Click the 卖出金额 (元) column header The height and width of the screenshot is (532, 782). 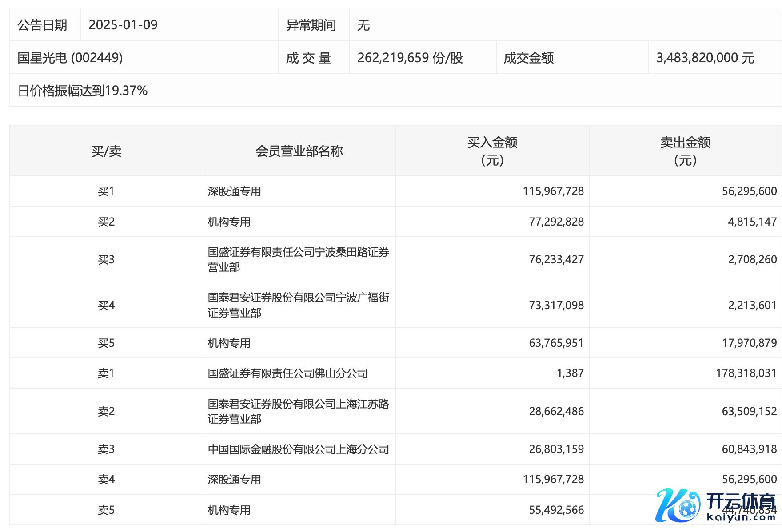click(685, 151)
